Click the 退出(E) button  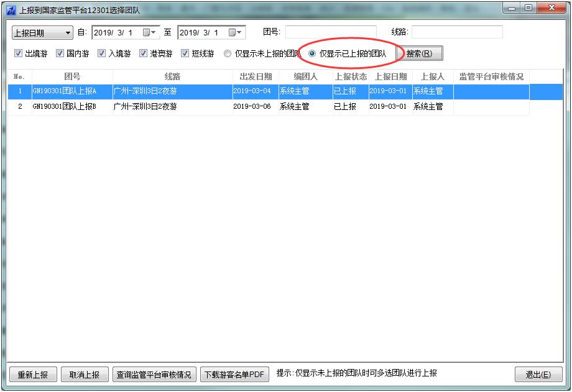point(538,375)
